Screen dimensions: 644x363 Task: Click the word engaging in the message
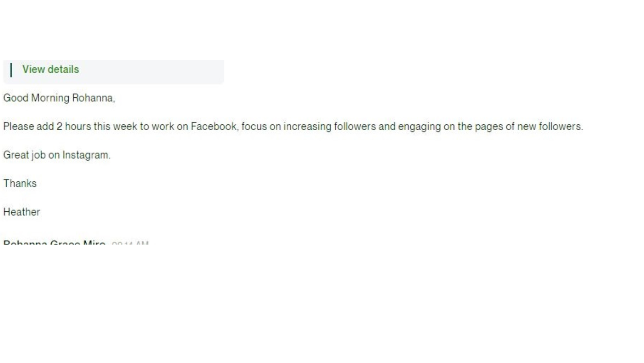click(x=420, y=127)
